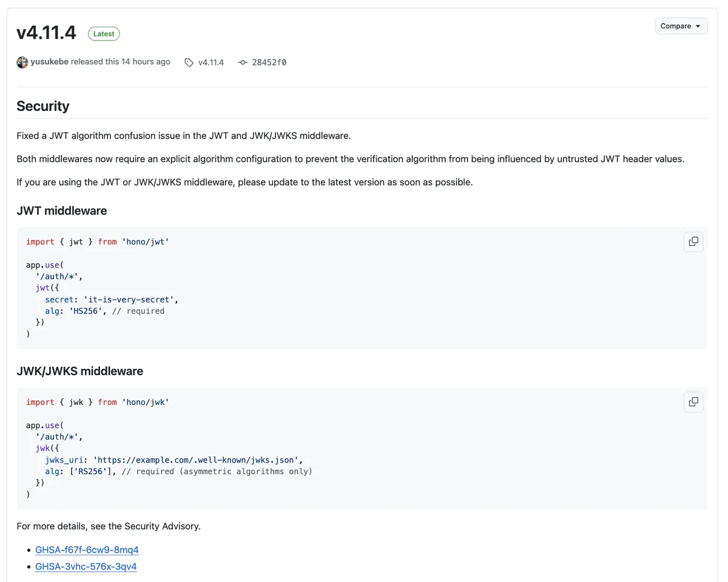Open advisory GHSA-3vhc-576x-3qv4

tap(86, 566)
